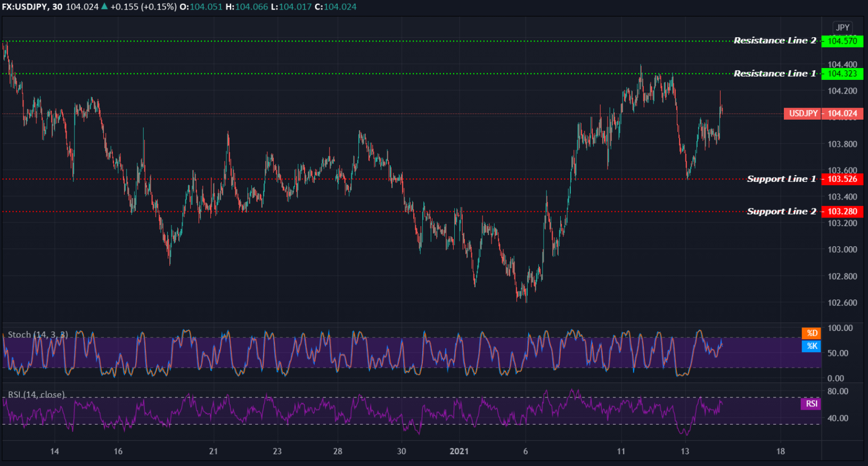Image resolution: width=868 pixels, height=466 pixels.
Task: Click the orange %D stochastic label
Action: point(812,333)
